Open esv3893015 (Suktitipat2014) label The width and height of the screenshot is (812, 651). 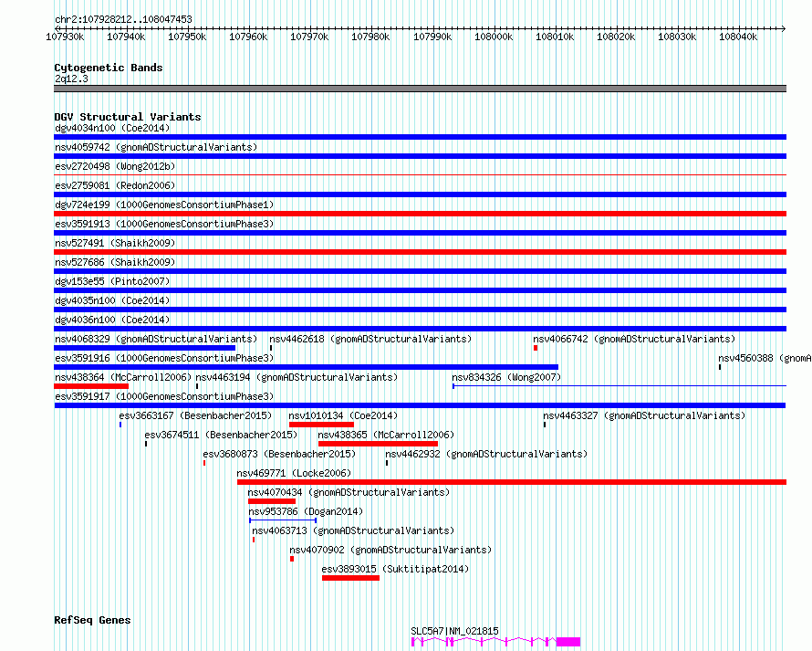[x=395, y=569]
